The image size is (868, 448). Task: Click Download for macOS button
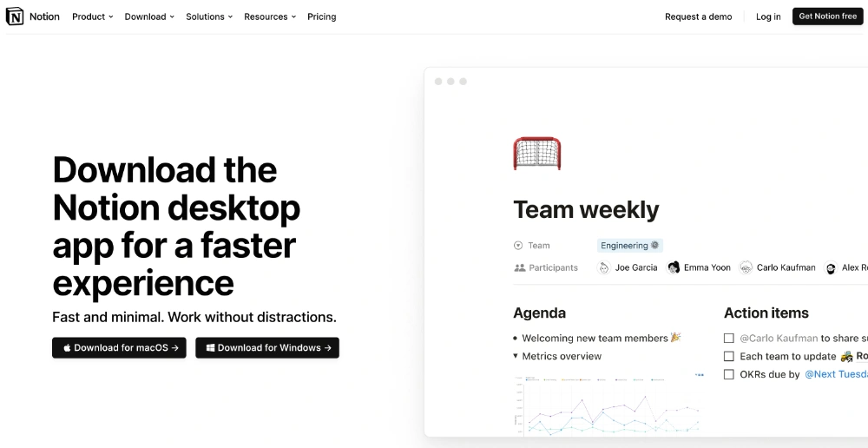pos(119,348)
